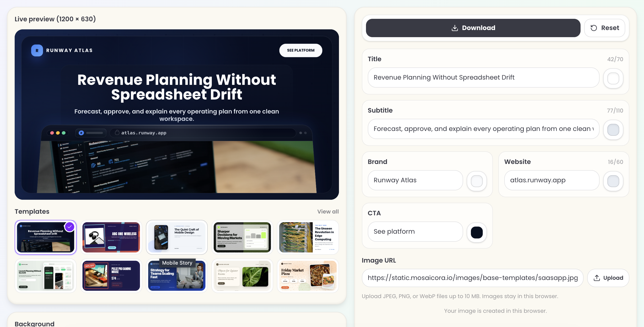Image resolution: width=644 pixels, height=327 pixels.
Task: Click the atlas.runway.app address bar in preview
Action: click(202, 133)
